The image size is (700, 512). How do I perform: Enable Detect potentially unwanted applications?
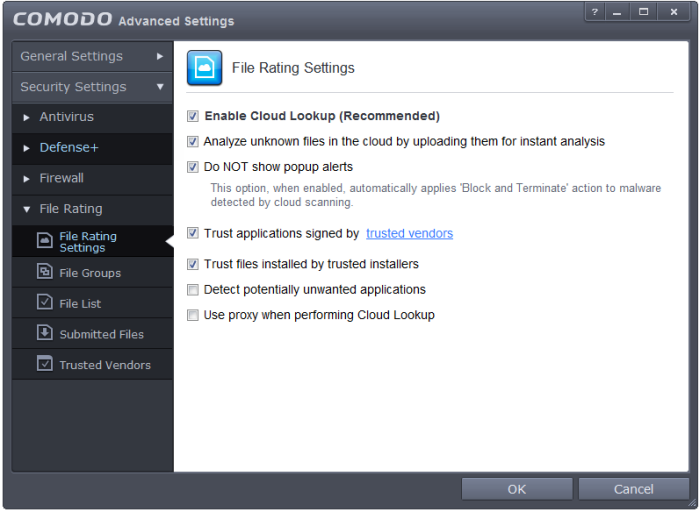coord(193,290)
